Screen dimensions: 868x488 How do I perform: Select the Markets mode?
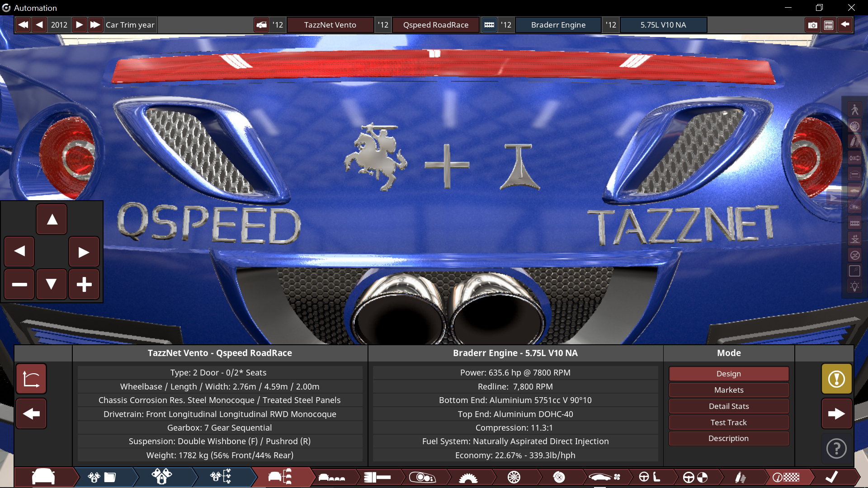729,390
